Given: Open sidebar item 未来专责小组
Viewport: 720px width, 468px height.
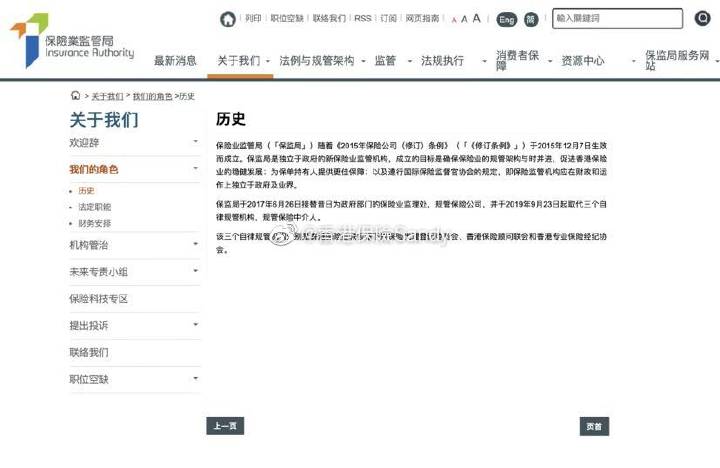Looking at the screenshot, I should [98, 272].
